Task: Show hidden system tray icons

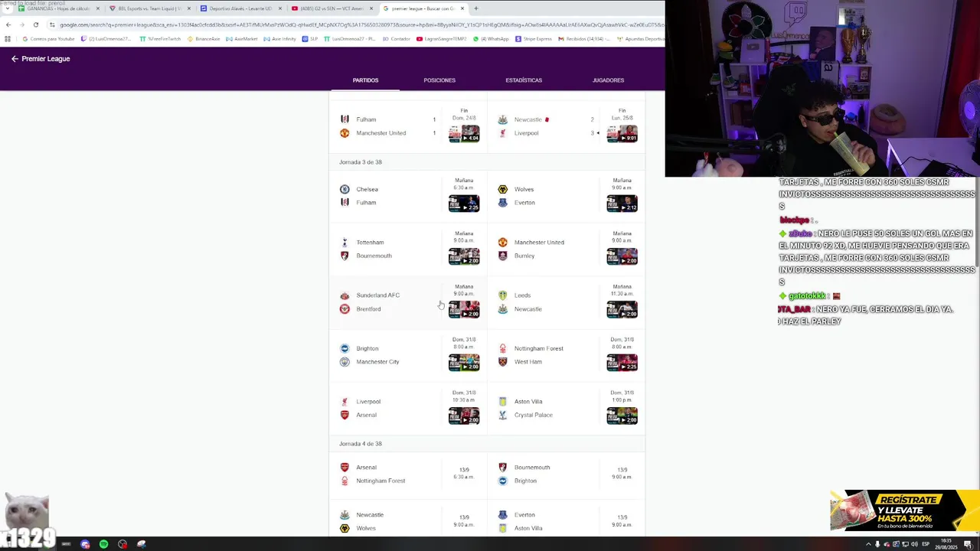Action: pos(868,544)
